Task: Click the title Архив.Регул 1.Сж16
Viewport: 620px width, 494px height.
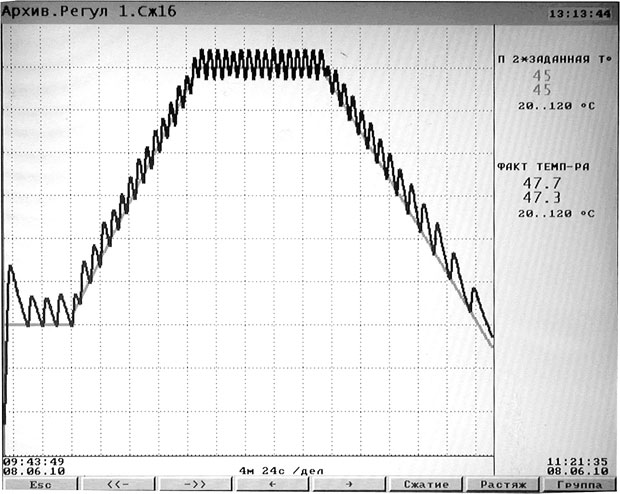Action: (89, 11)
